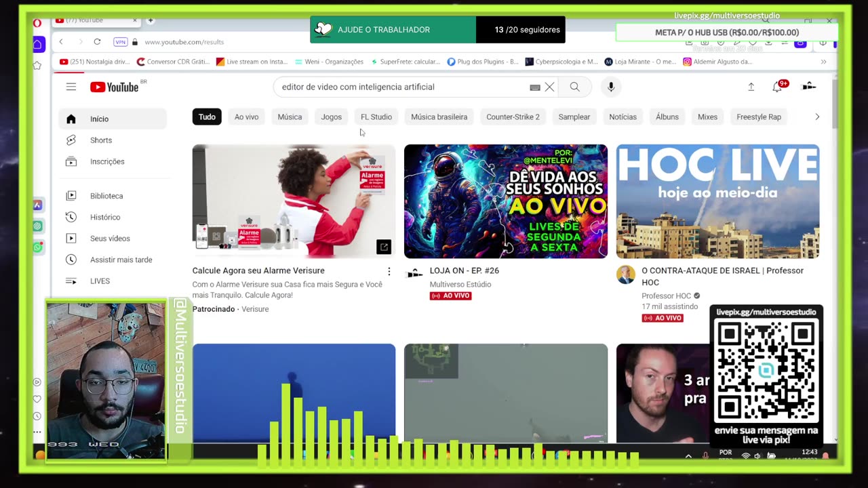The image size is (868, 488).
Task: Select the Ao vivo filter chip
Action: click(x=247, y=117)
